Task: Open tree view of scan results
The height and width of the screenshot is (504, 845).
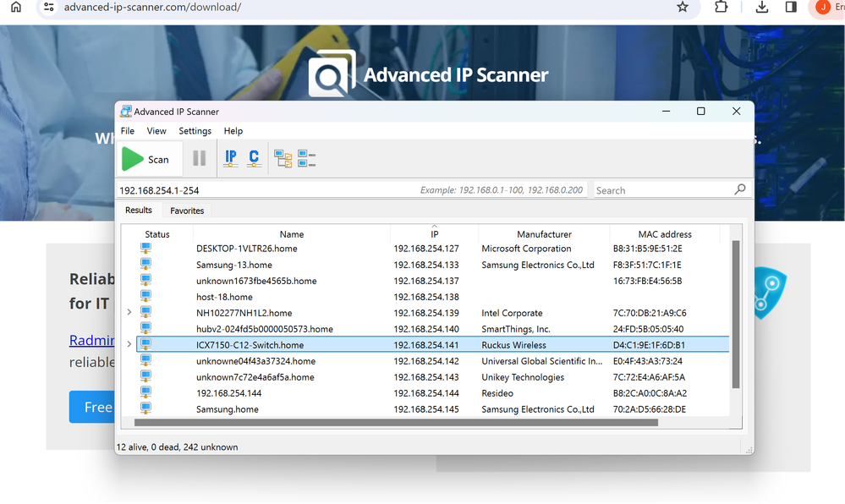Action: coord(283,157)
